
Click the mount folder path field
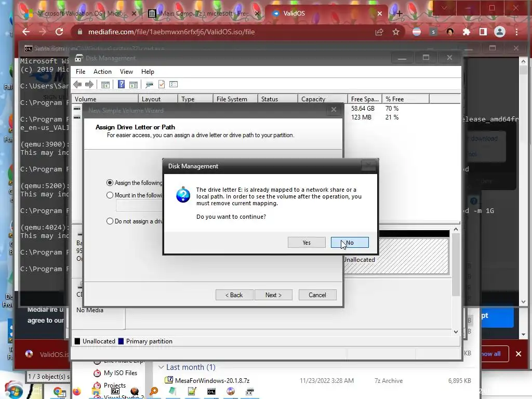click(x=139, y=206)
